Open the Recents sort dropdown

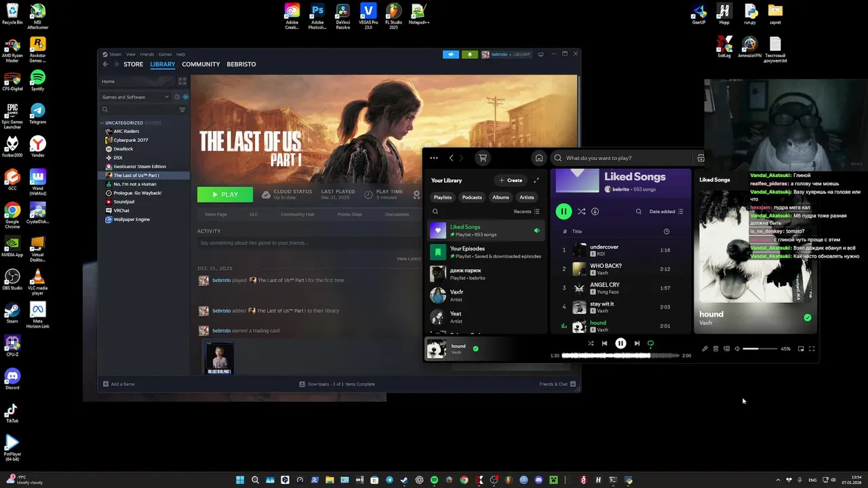527,211
